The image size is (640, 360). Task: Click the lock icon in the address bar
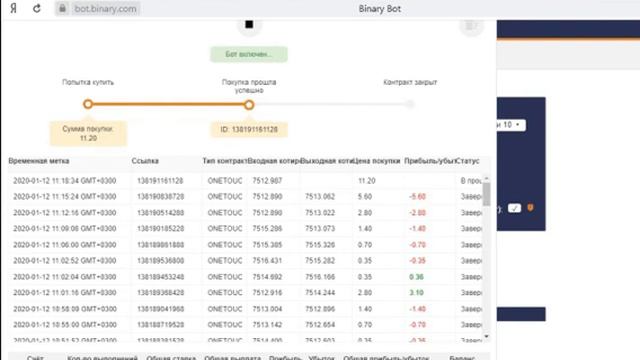click(62, 8)
